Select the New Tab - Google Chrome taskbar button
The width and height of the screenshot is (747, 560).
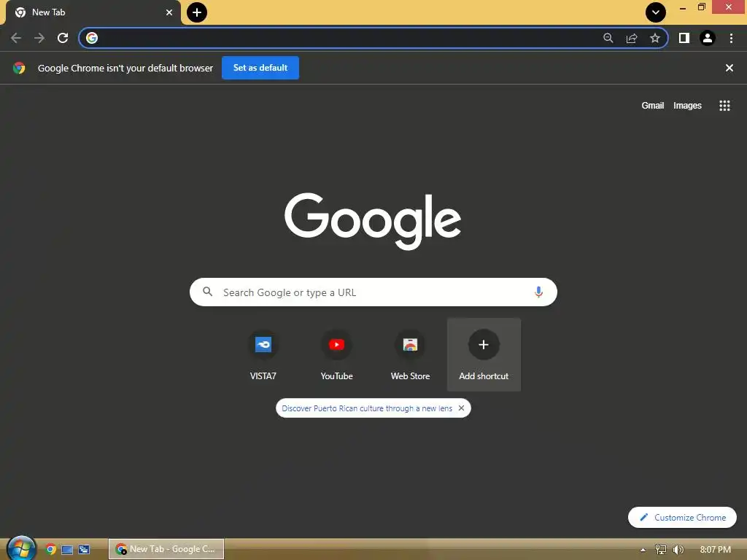pos(166,549)
